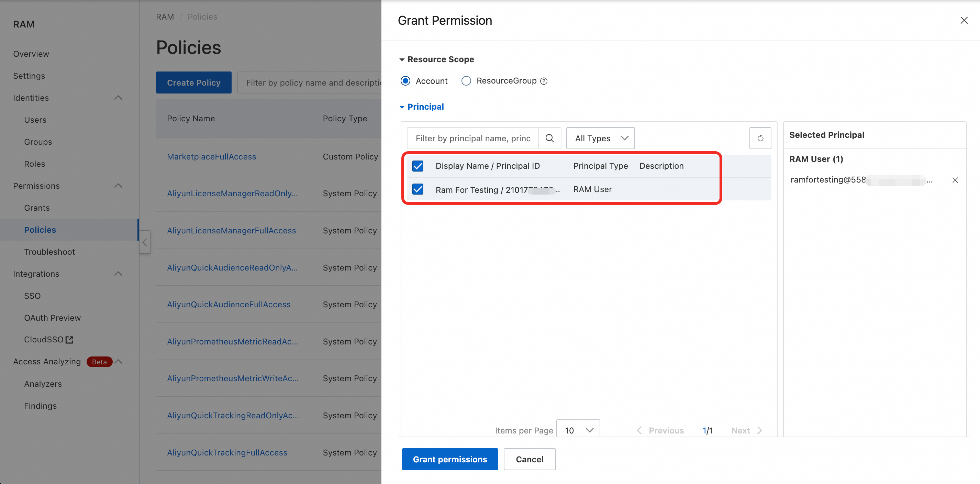The image size is (980, 484).
Task: Open Settings in the RAM sidebar
Action: click(x=29, y=76)
